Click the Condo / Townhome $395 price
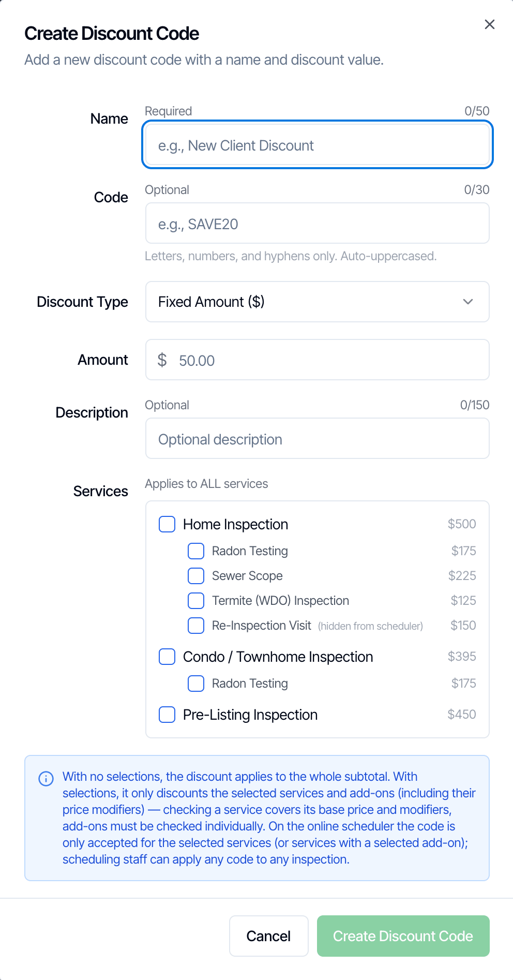Screen dimensions: 513x980 [462, 656]
